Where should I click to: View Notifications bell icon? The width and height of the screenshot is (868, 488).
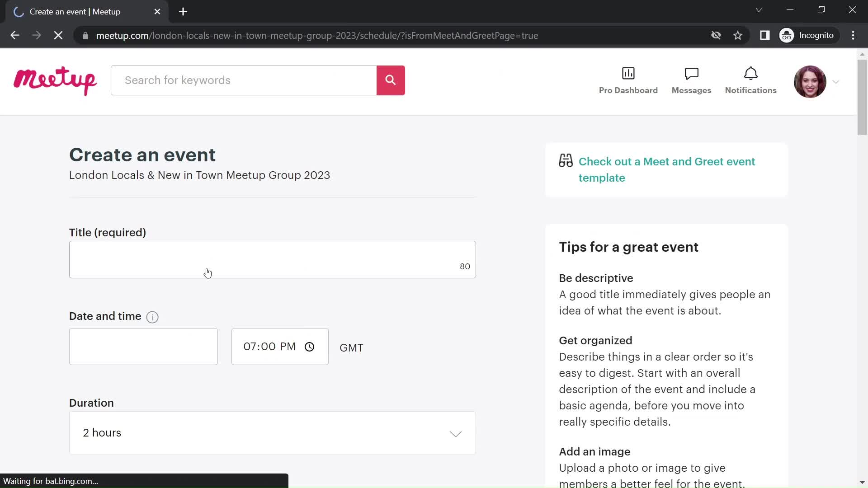click(751, 80)
